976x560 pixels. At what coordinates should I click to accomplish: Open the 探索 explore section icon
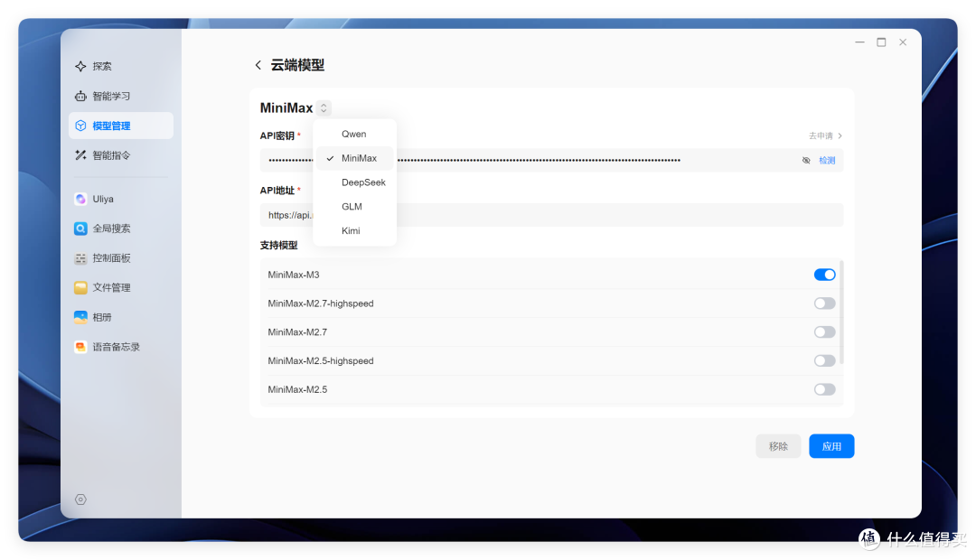[x=80, y=66]
